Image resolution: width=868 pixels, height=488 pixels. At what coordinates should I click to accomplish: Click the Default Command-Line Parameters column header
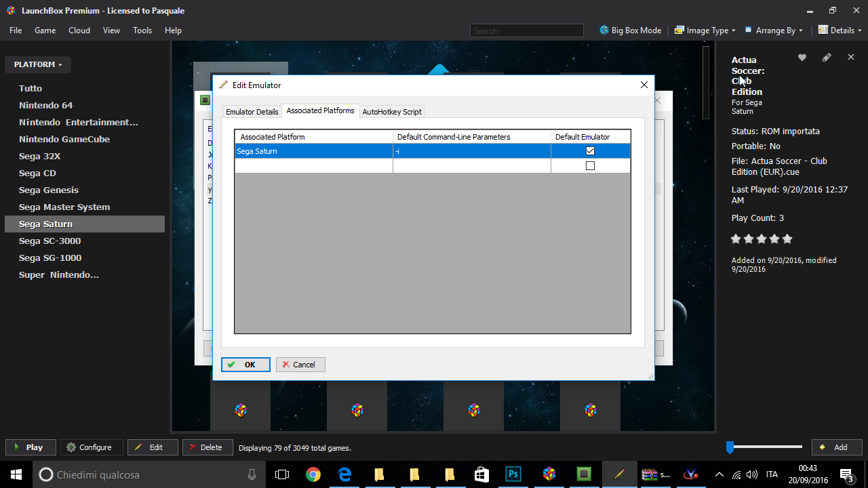pos(472,137)
